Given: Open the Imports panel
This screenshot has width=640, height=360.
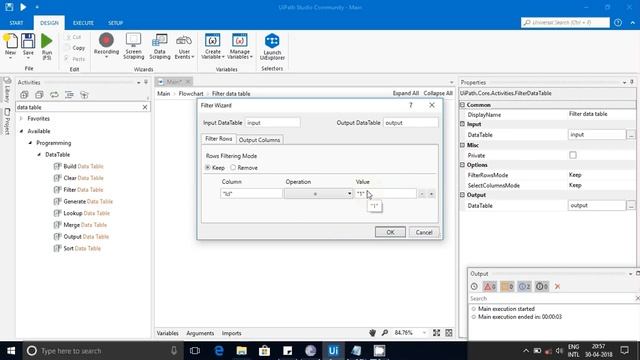Looking at the screenshot, I should pyautogui.click(x=231, y=333).
